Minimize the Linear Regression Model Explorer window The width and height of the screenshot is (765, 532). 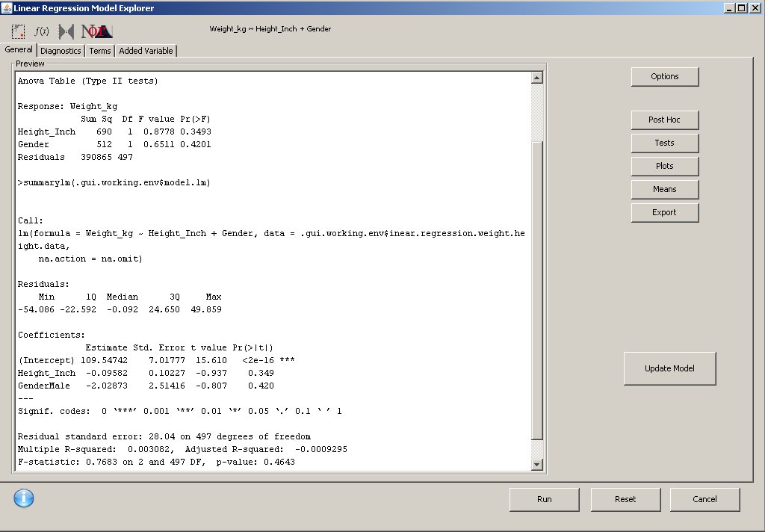pos(730,7)
